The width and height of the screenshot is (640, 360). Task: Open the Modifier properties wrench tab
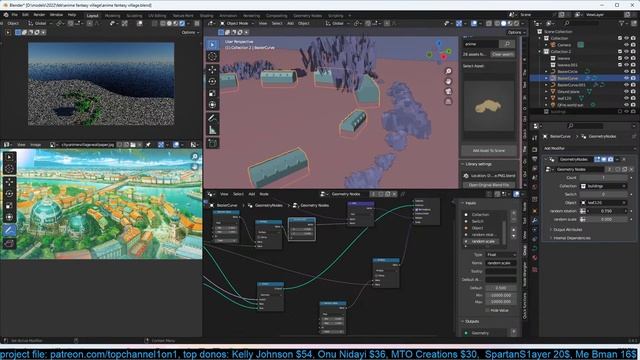535,220
